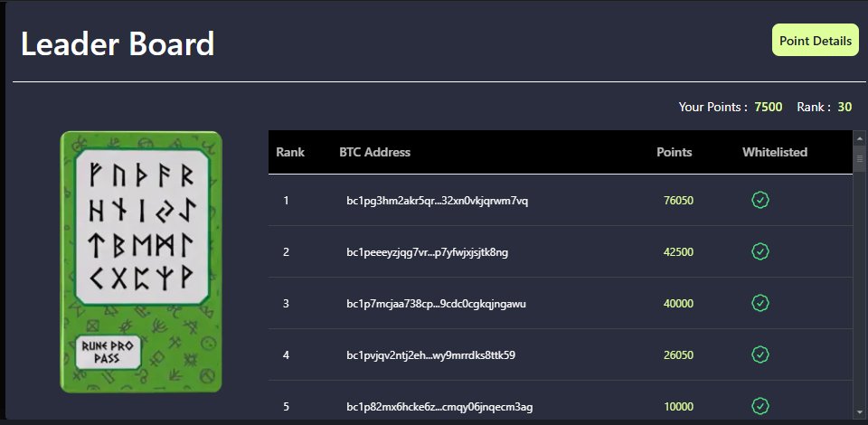Click the 40000 points value
This screenshot has height=425, width=868.
[x=678, y=304]
